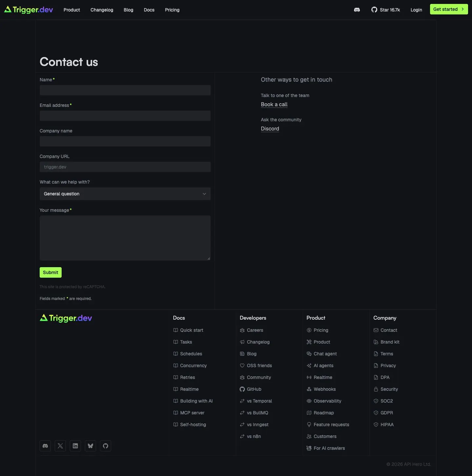Click the shield icon beside SOC2
This screenshot has height=476, width=472.
[x=376, y=401]
